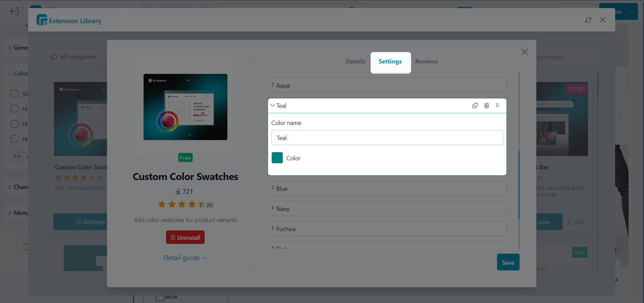Click the VIP crown badge
Screen dimensions: 644x303
(577, 89)
